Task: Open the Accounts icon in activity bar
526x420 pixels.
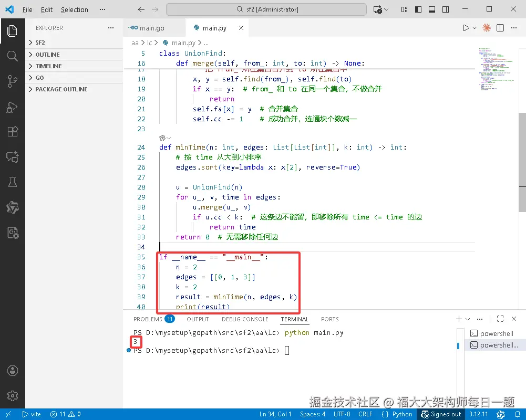Action: pos(13,371)
